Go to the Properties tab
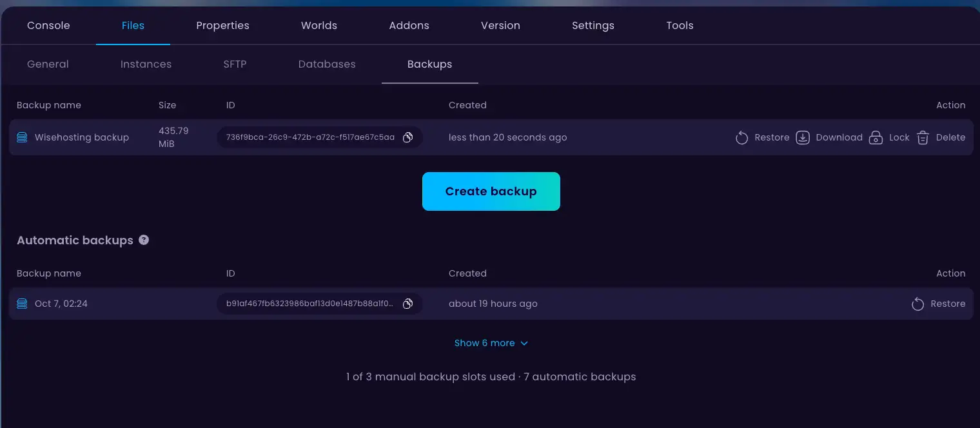Image resolution: width=980 pixels, height=428 pixels. 222,26
